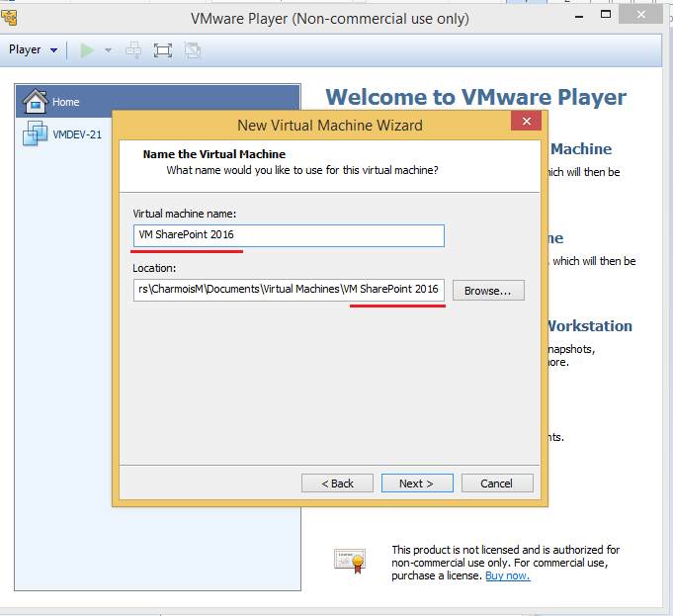The image size is (673, 616).
Task: Click the VMDEV-21 machine icon
Action: pos(35,133)
